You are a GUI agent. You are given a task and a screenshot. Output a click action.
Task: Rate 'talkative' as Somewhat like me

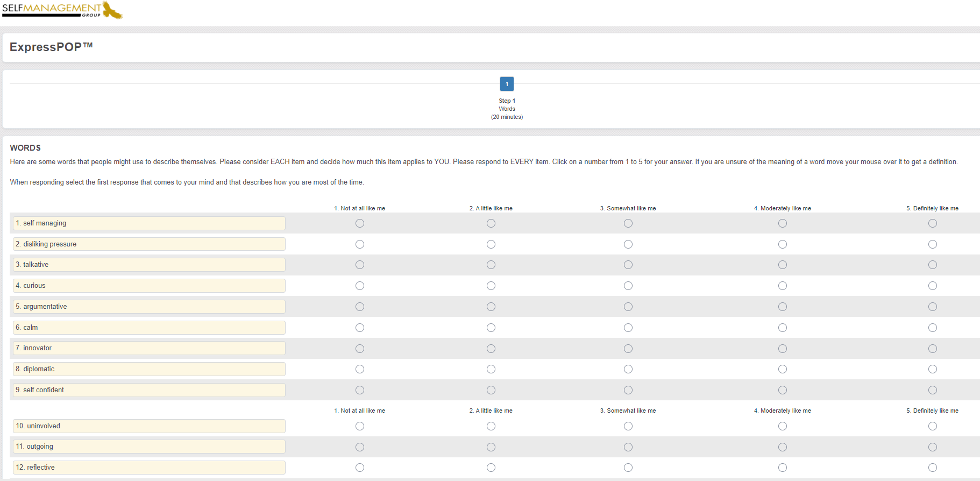[x=628, y=265]
